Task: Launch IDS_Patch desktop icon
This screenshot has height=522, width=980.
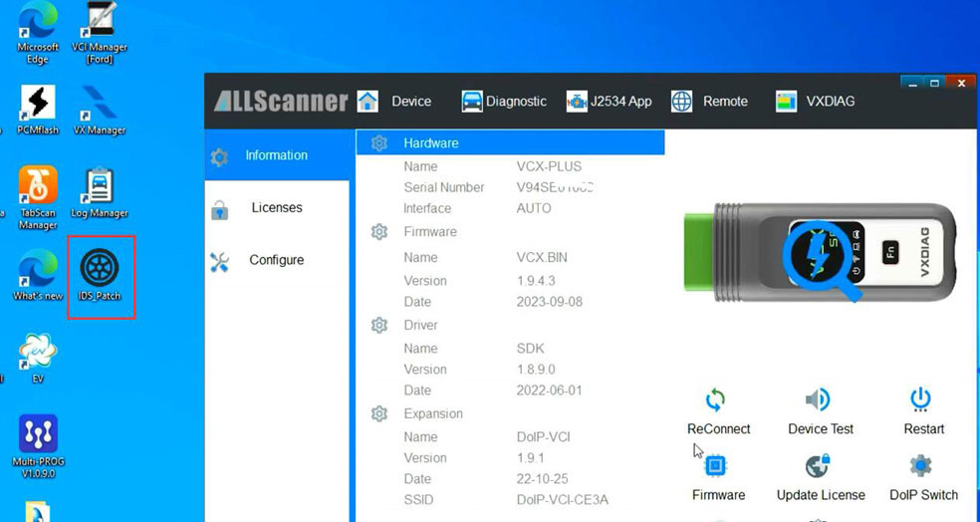Action: coord(100,275)
